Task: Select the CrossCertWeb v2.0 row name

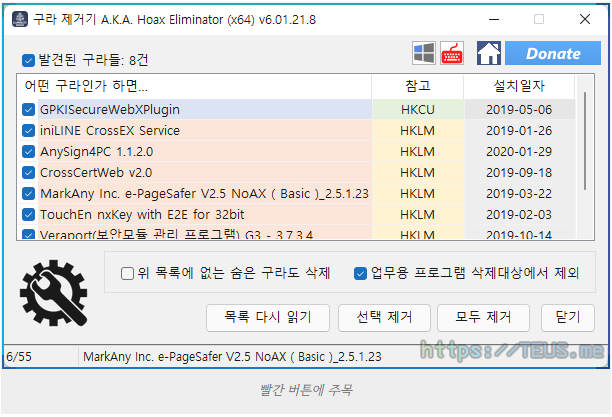Action: point(96,173)
